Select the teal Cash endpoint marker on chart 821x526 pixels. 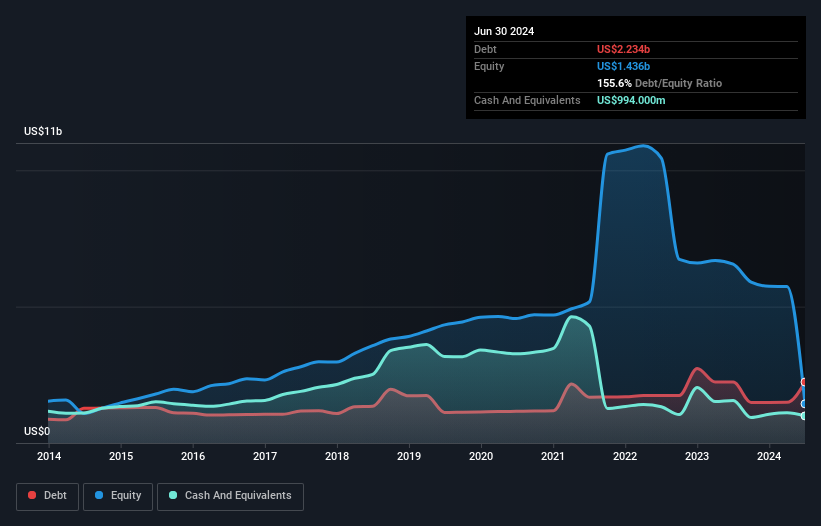[x=804, y=416]
